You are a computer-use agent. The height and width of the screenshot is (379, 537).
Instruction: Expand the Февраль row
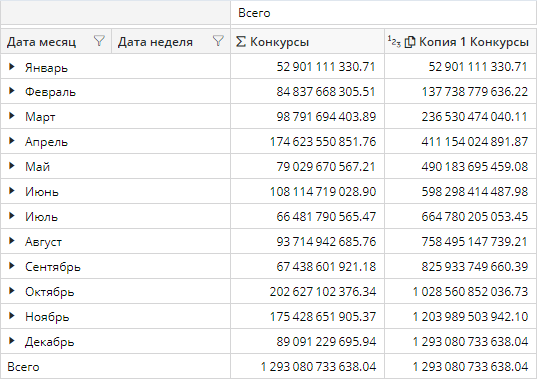pyautogui.click(x=12, y=91)
